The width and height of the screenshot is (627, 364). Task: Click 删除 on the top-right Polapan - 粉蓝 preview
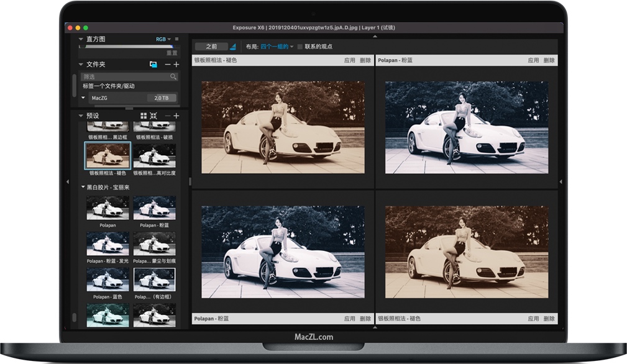coord(549,60)
